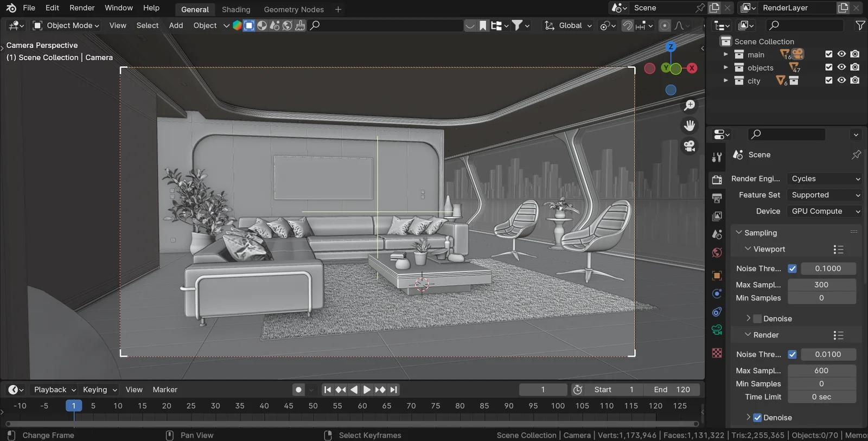Toggle Viewport Noise Threshold checkbox
This screenshot has width=868, height=441.
(x=792, y=269)
